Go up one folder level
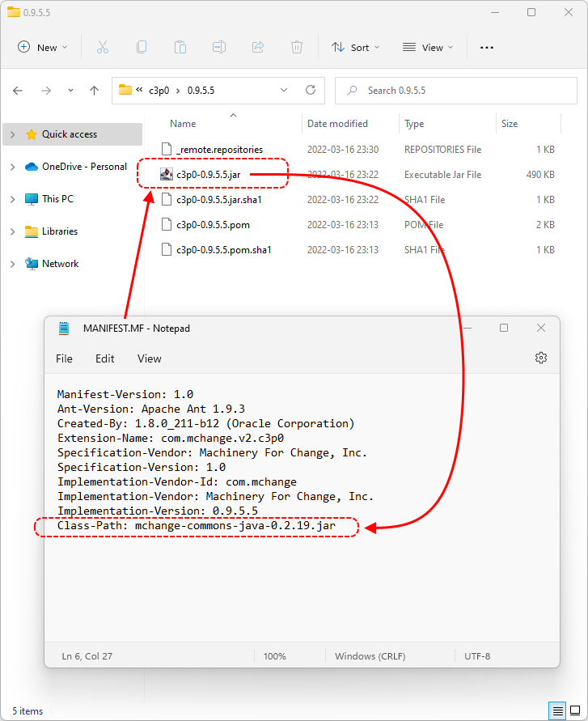588x721 pixels. coord(95,91)
